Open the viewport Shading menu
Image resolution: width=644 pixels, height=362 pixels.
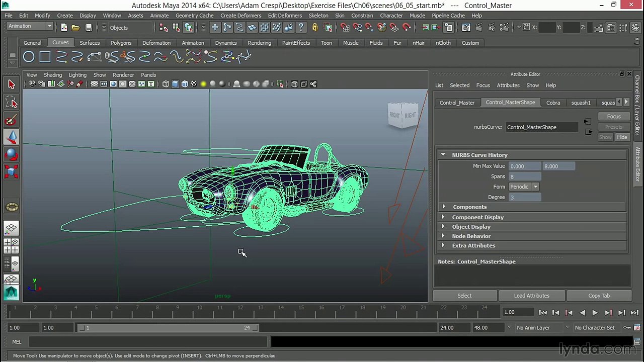(x=53, y=75)
